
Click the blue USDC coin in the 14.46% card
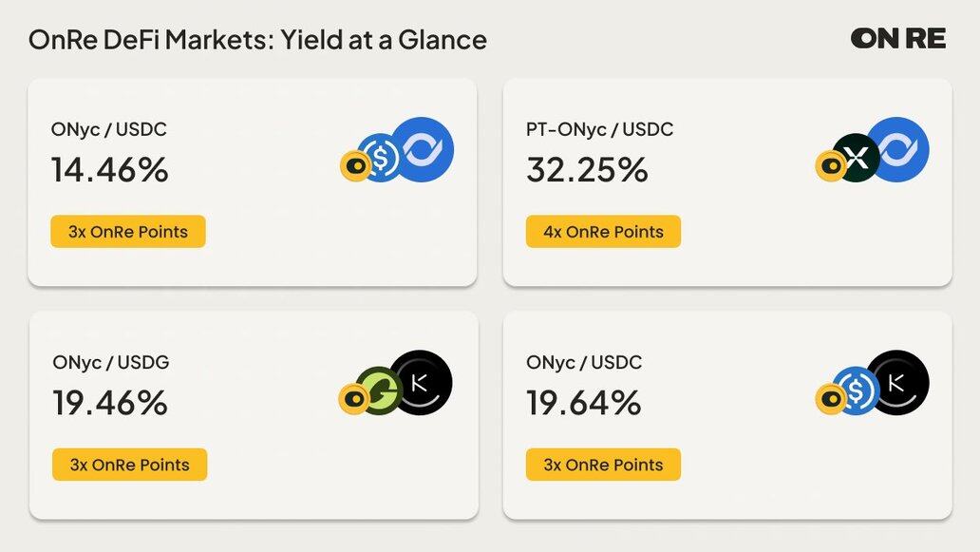pyautogui.click(x=382, y=157)
